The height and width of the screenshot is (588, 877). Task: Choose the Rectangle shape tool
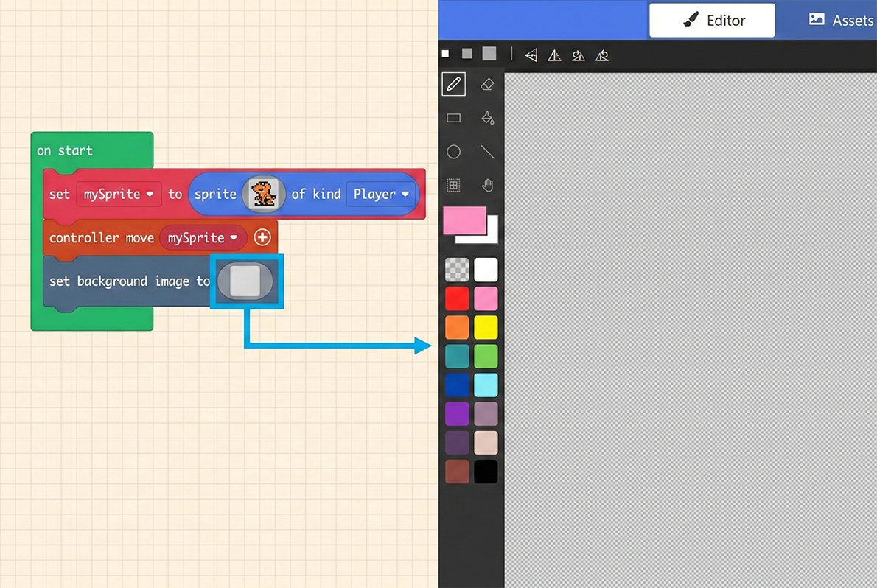click(454, 118)
